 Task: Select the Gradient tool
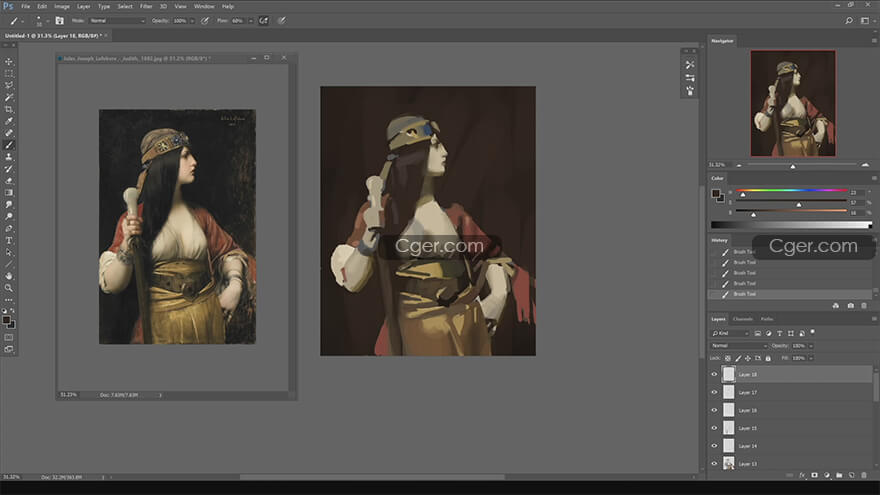8,192
